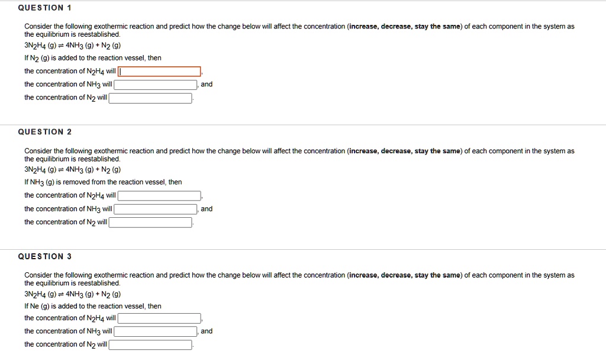
Task: Select the NH3 input box in Question 2
Action: (156, 209)
